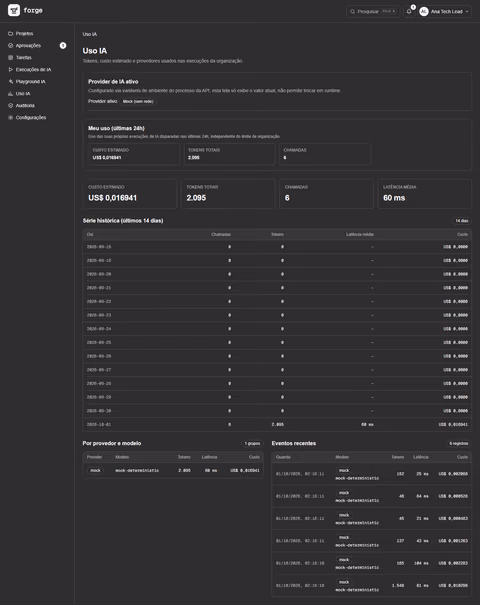Click the Playground IA wand icon

(10, 81)
